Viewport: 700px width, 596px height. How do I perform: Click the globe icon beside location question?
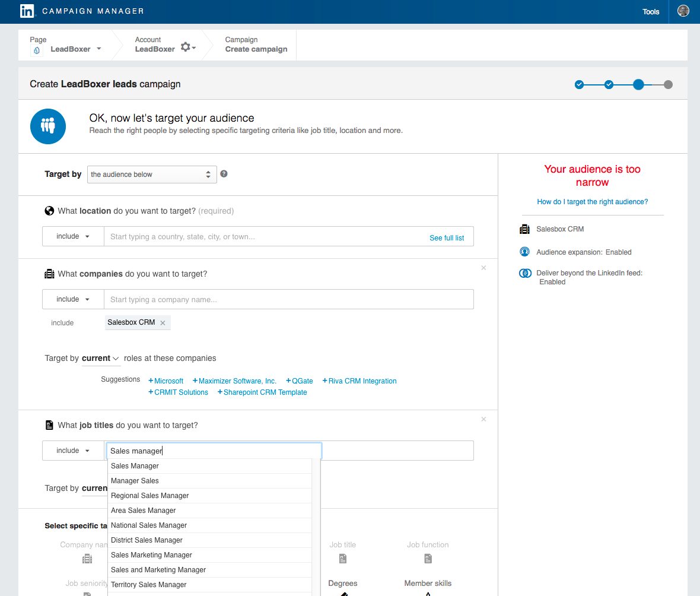[49, 211]
